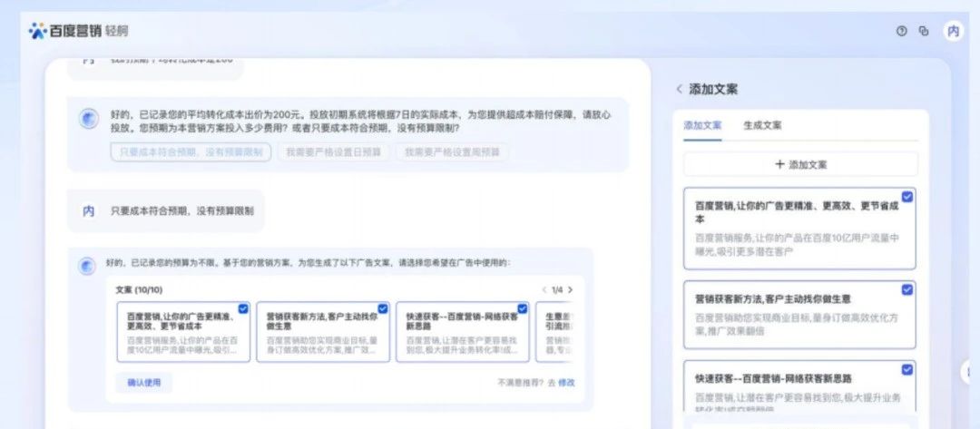The height and width of the screenshot is (429, 980).
Task: Uncheck the 快速获客--百度营销 card in right panel
Action: point(906,370)
